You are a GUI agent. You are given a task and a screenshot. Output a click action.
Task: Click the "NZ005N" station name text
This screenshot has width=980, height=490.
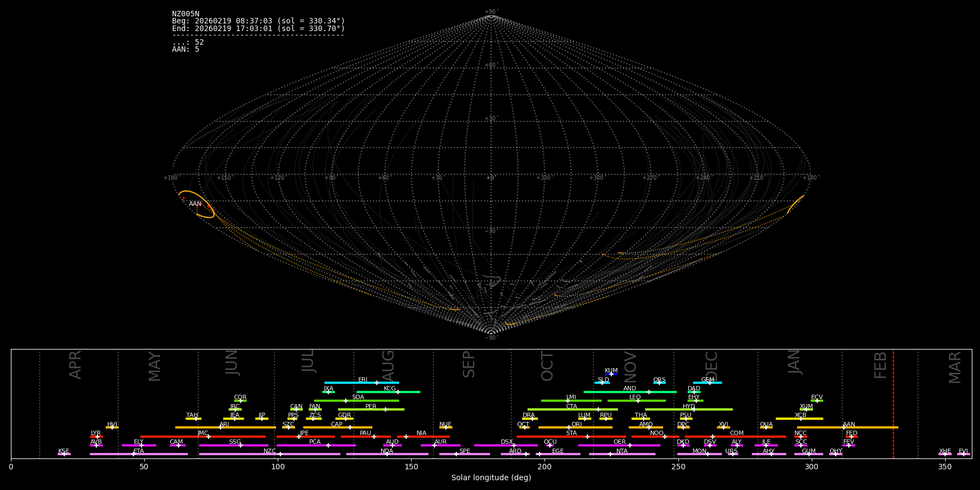(186, 14)
